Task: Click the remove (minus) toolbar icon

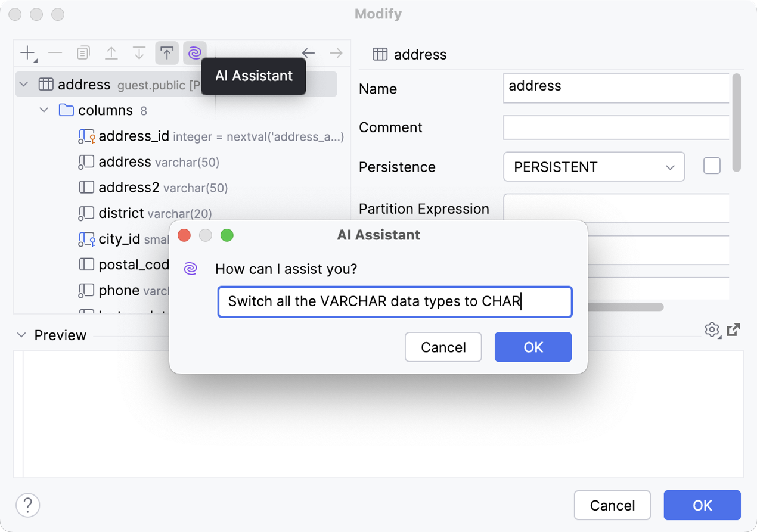Action: tap(55, 54)
